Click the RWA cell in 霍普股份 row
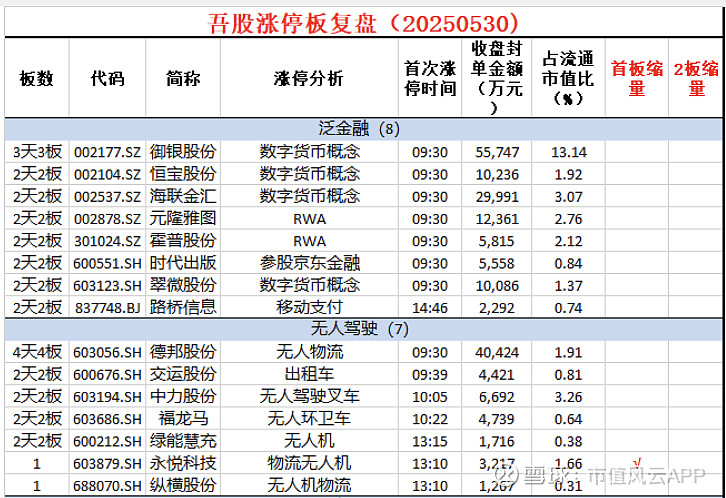The image size is (726, 498). 309,241
